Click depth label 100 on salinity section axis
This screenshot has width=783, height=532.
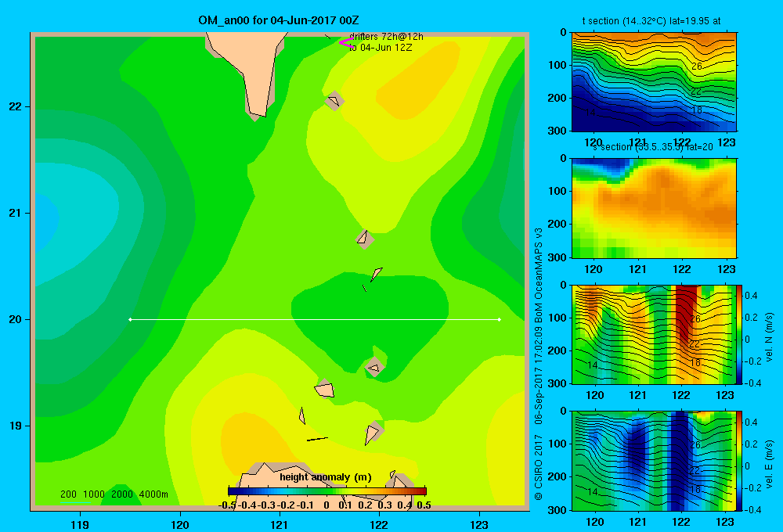click(557, 191)
